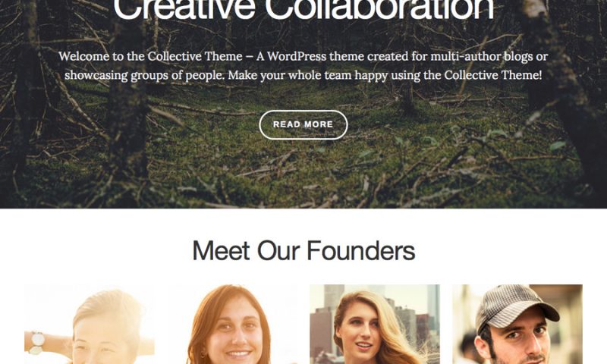Image resolution: width=607 pixels, height=364 pixels.
Task: Click the word Founders in section heading
Action: coord(361,251)
